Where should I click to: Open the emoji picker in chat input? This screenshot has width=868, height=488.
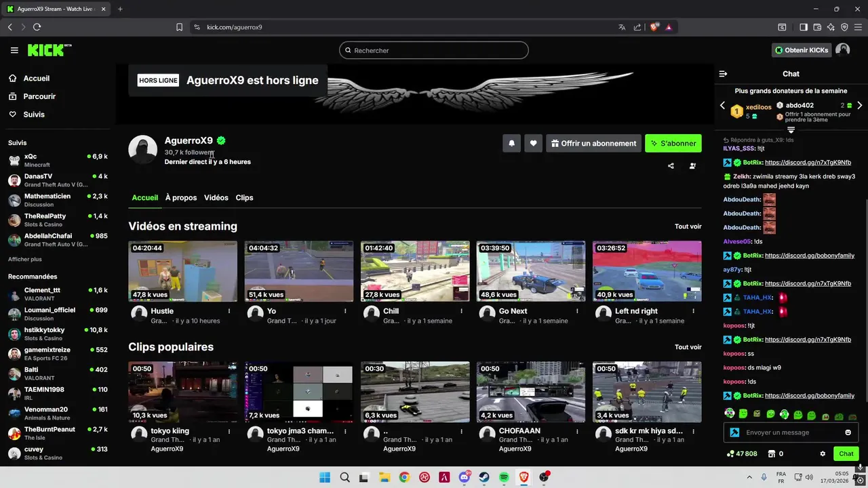click(x=848, y=432)
